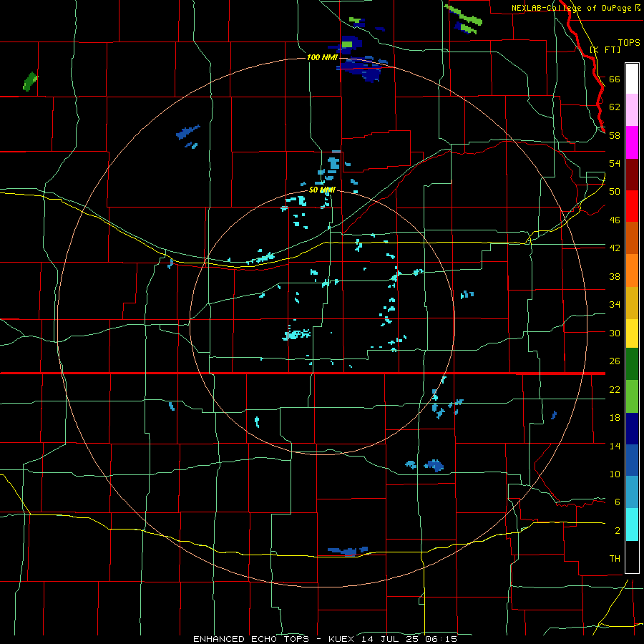Click the TH legend label
The height and width of the screenshot is (644, 644).
point(615,559)
